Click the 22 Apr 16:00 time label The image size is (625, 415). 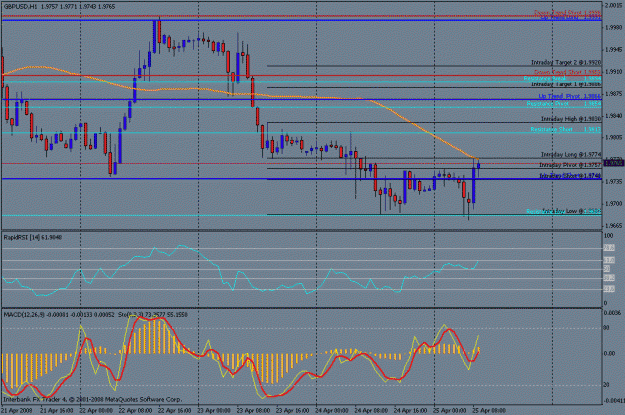click(175, 410)
